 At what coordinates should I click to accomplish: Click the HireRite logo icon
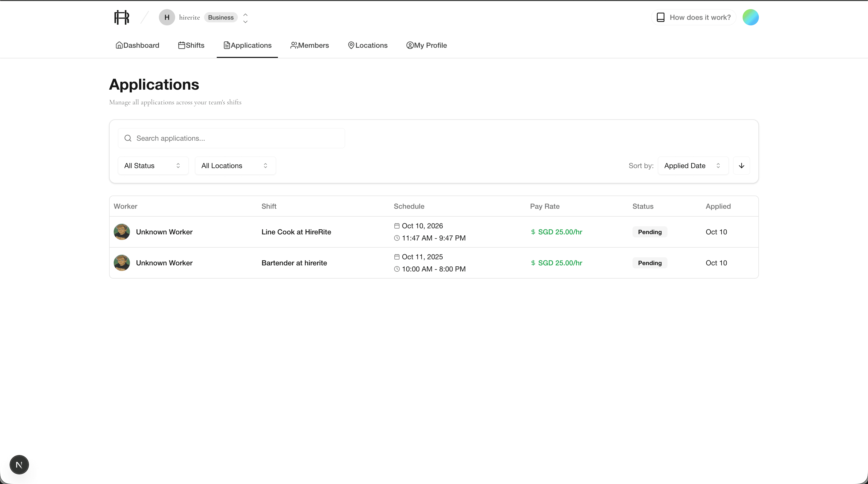coord(122,17)
